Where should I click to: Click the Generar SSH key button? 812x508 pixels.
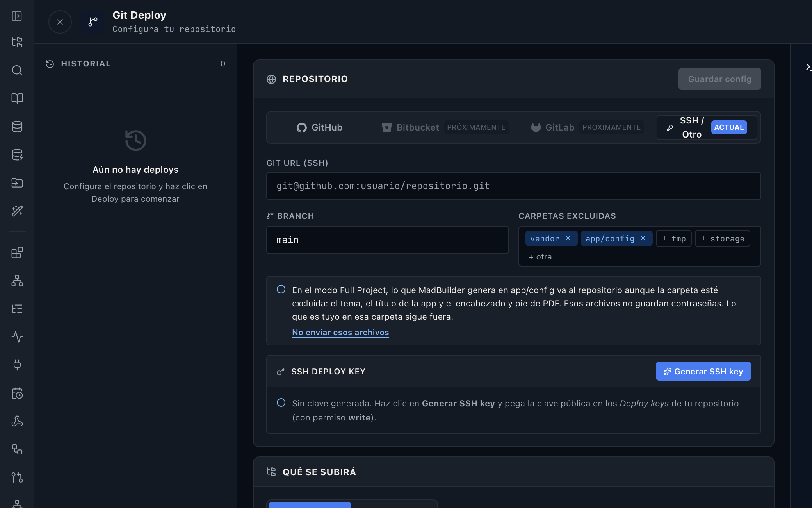703,371
